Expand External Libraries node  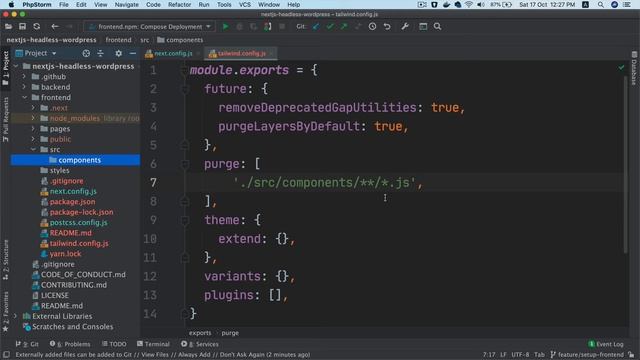pyautogui.click(x=16, y=316)
